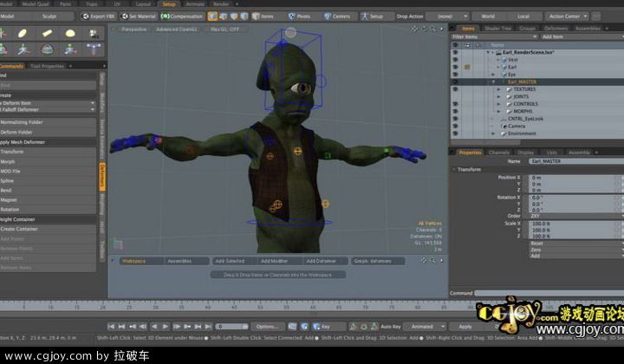This screenshot has height=364, width=624.
Task: Expand the Environment item
Action: pos(494,133)
